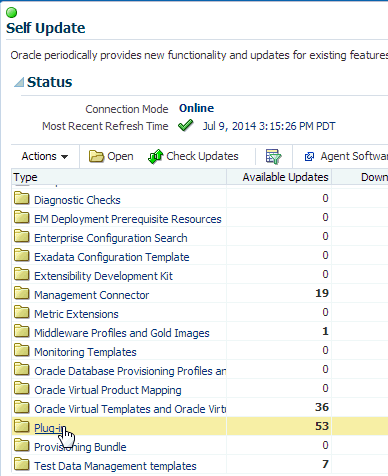Click the Test Data Management templates folder icon
Viewport: 388px width, 476px height.
[22, 464]
